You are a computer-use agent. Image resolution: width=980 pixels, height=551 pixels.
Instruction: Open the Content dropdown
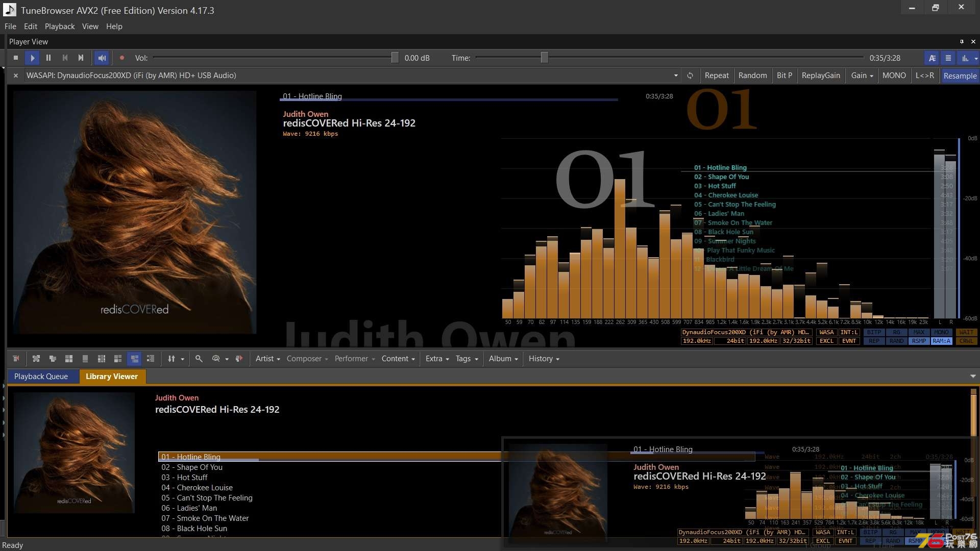pyautogui.click(x=399, y=359)
